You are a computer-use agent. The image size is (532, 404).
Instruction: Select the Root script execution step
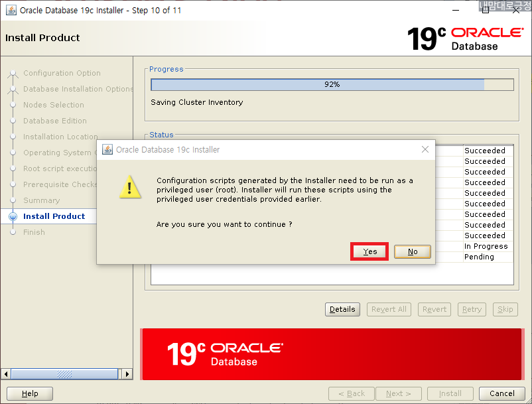click(60, 168)
